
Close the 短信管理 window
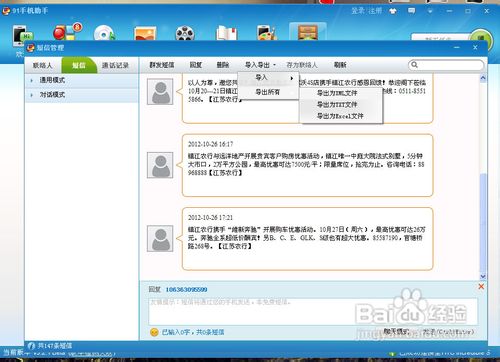click(x=475, y=48)
